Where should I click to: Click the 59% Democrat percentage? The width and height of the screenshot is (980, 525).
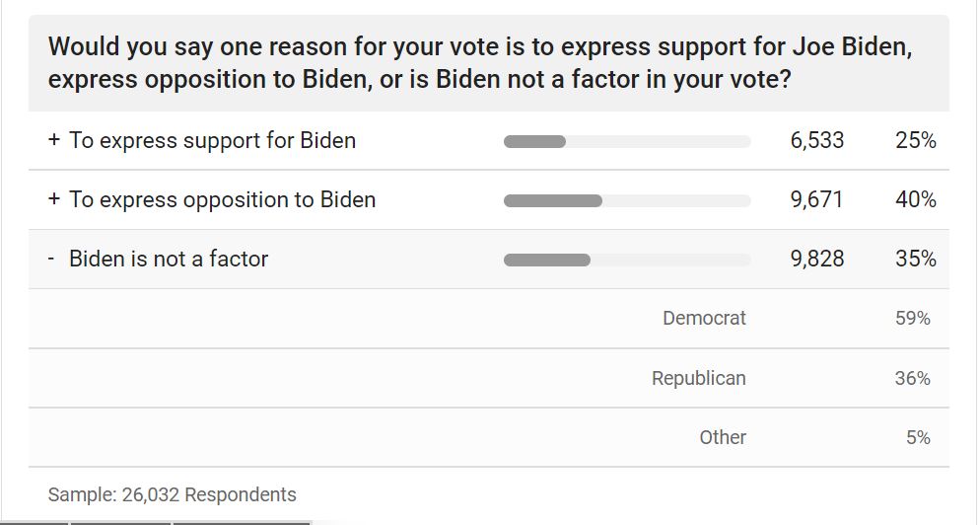(x=912, y=319)
